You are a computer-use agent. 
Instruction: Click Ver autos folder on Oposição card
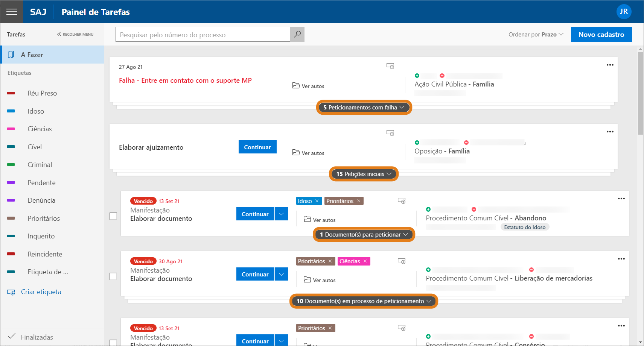coord(308,153)
